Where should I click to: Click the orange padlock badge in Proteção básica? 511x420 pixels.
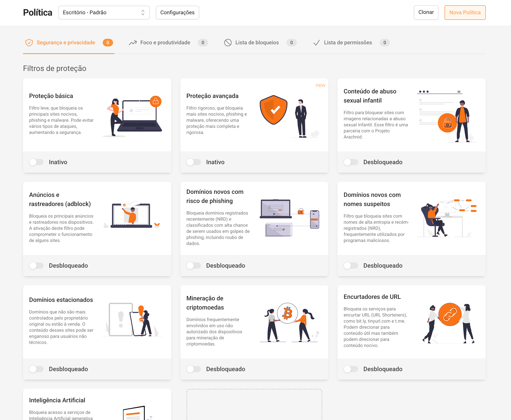tap(156, 101)
